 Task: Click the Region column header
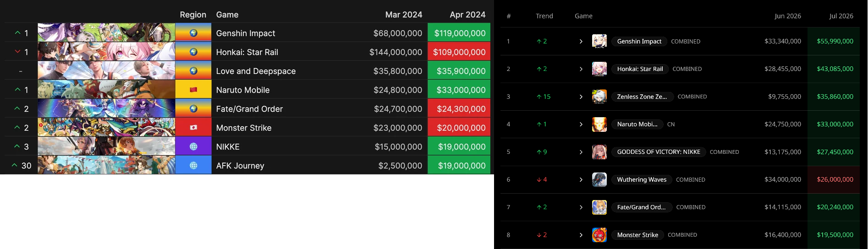193,15
